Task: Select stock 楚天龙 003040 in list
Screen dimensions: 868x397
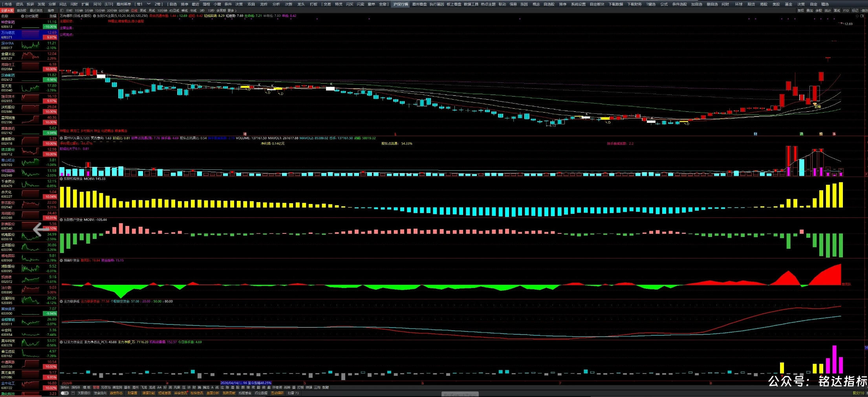Action: [29, 88]
